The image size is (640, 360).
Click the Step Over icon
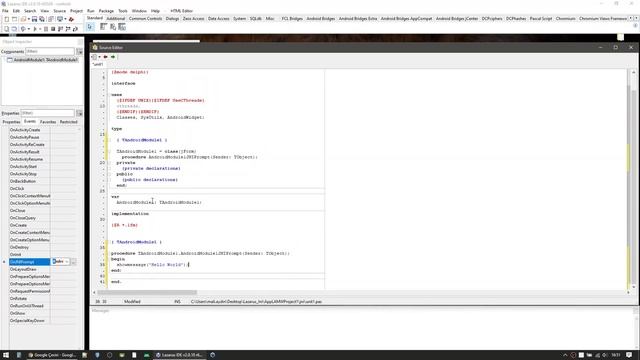(x=68, y=29)
